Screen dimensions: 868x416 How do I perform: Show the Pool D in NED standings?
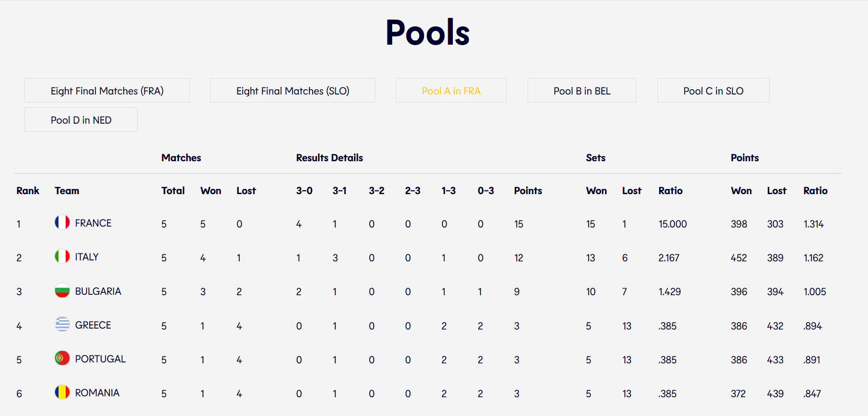(x=81, y=119)
